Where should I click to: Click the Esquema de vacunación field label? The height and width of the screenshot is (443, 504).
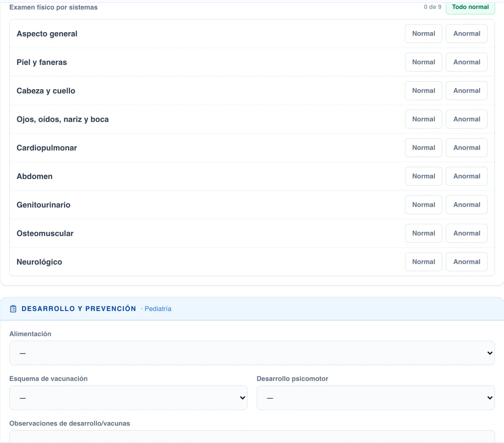(48, 379)
